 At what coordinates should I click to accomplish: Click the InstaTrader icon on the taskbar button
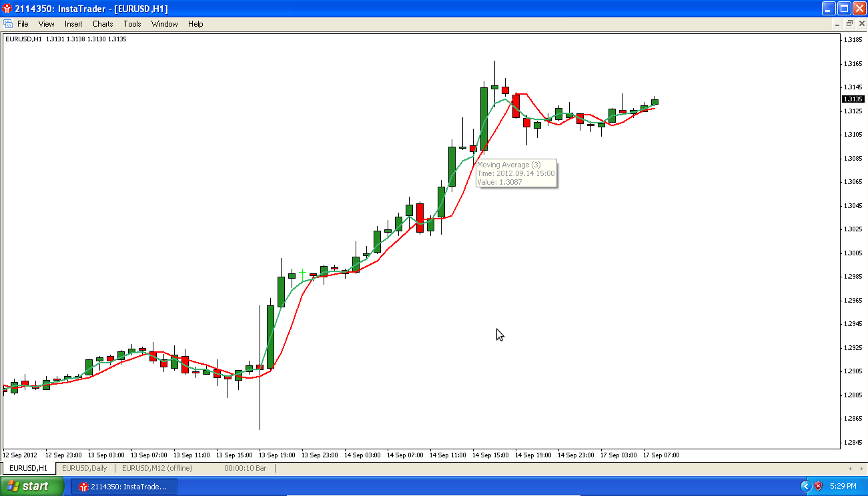(83, 487)
